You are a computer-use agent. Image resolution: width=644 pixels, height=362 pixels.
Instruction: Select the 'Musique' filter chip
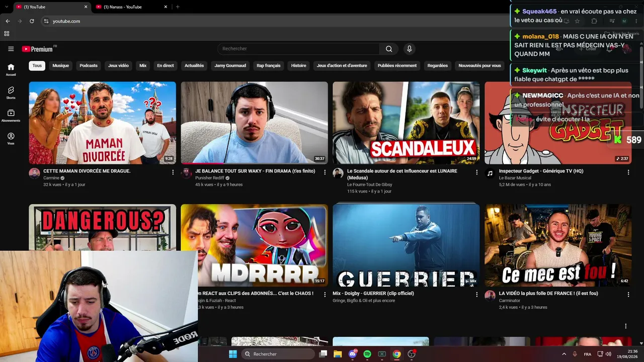coord(61,65)
